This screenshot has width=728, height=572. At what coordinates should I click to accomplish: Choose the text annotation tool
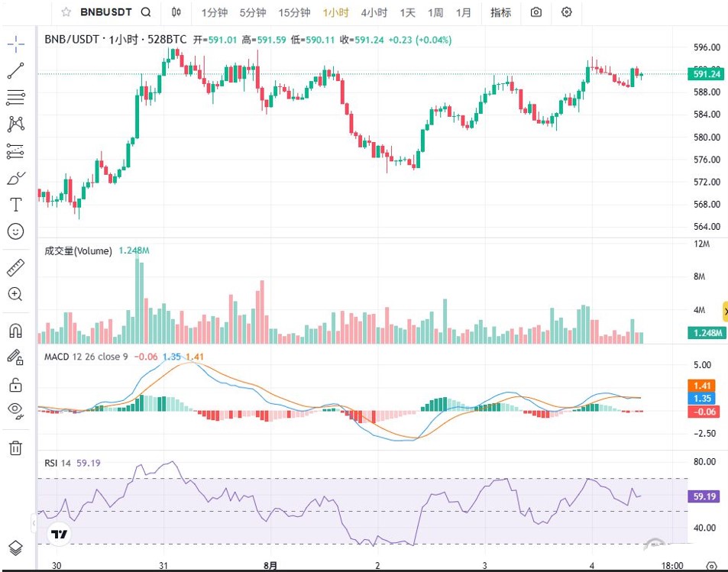click(15, 205)
